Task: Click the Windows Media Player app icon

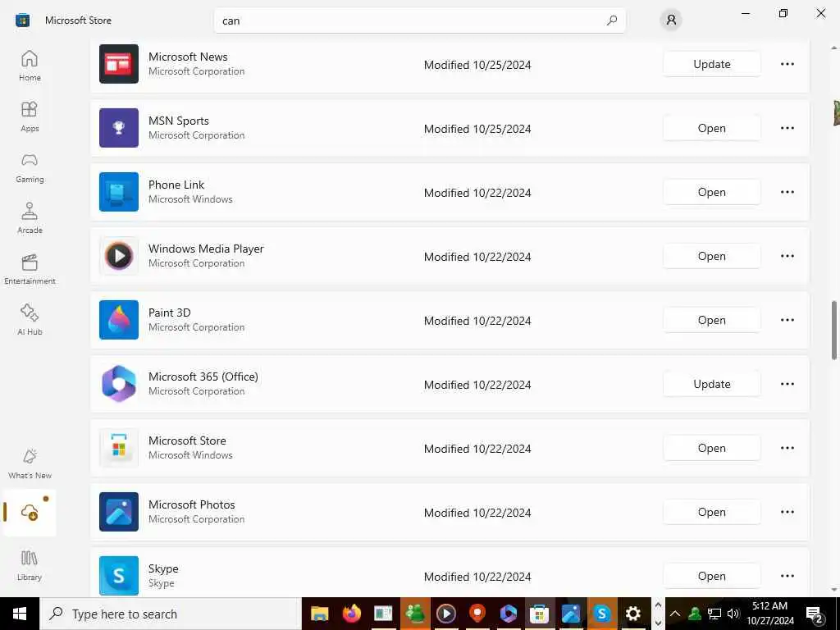Action: [x=119, y=256]
